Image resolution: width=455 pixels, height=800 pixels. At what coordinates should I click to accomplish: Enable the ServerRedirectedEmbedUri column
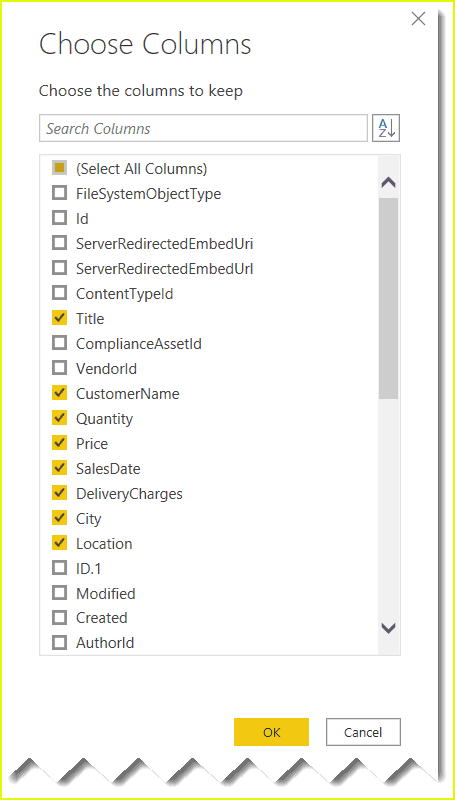click(60, 243)
